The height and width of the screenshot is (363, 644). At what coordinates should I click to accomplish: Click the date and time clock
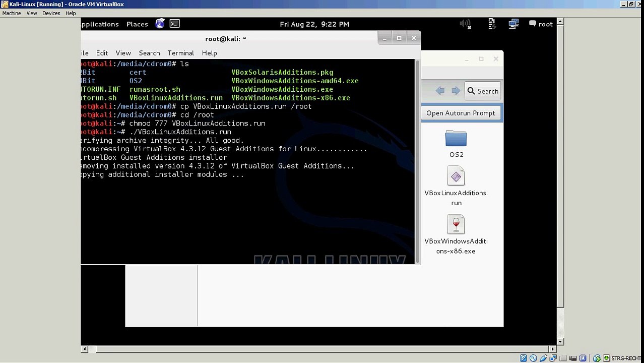pyautogui.click(x=314, y=24)
